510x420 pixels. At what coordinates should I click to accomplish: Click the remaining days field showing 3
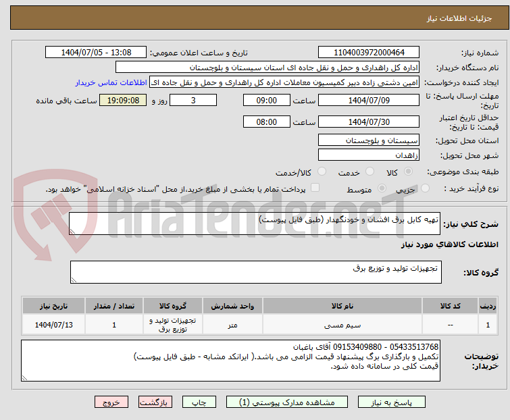tap(193, 100)
